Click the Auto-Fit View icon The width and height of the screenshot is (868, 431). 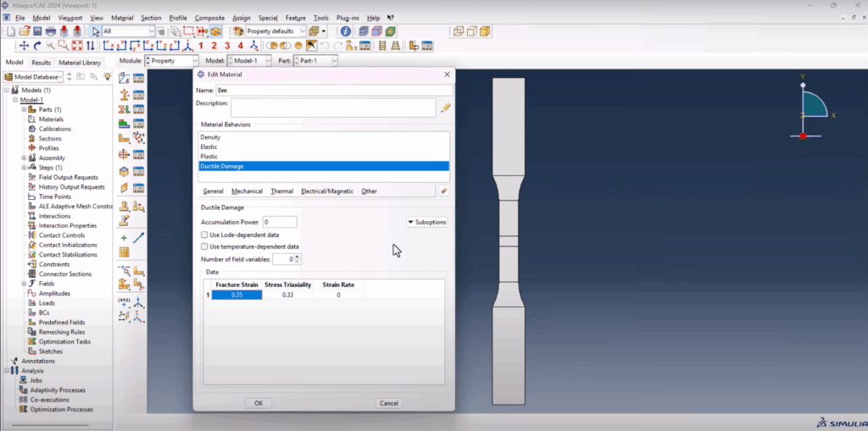77,46
